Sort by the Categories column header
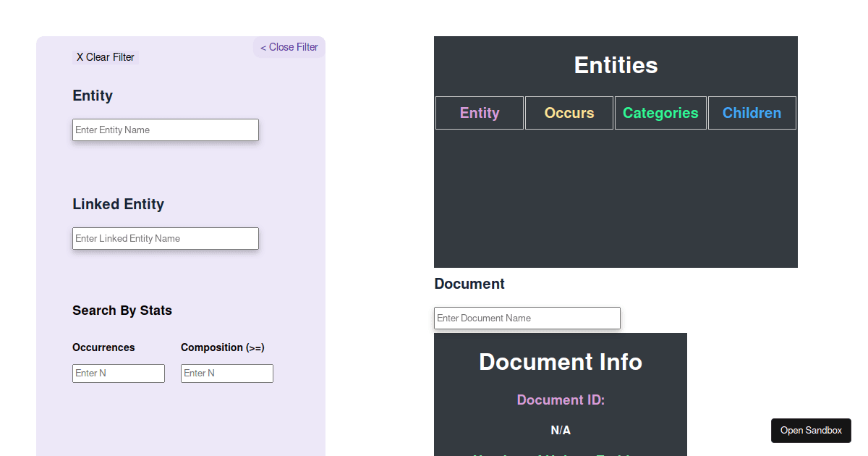Image resolution: width=868 pixels, height=456 pixels. click(x=660, y=113)
